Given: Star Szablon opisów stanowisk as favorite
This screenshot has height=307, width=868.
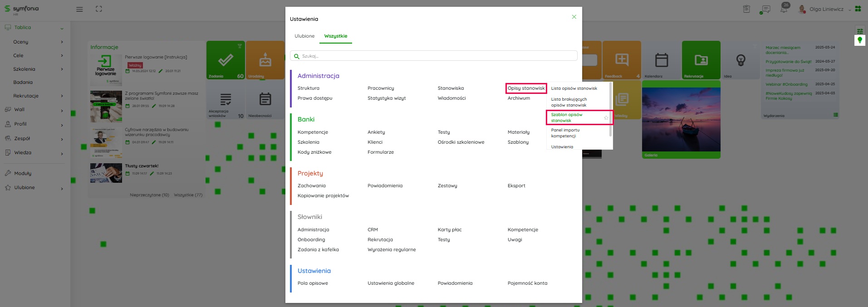Looking at the screenshot, I should (x=606, y=118).
